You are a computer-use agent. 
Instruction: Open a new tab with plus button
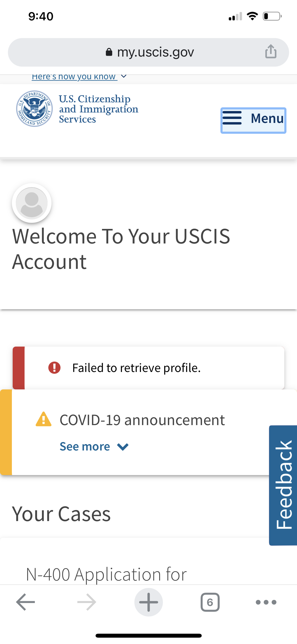point(149,602)
